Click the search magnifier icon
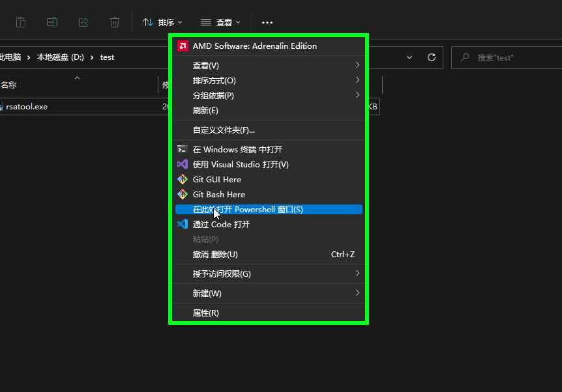This screenshot has height=392, width=562. coord(465,57)
